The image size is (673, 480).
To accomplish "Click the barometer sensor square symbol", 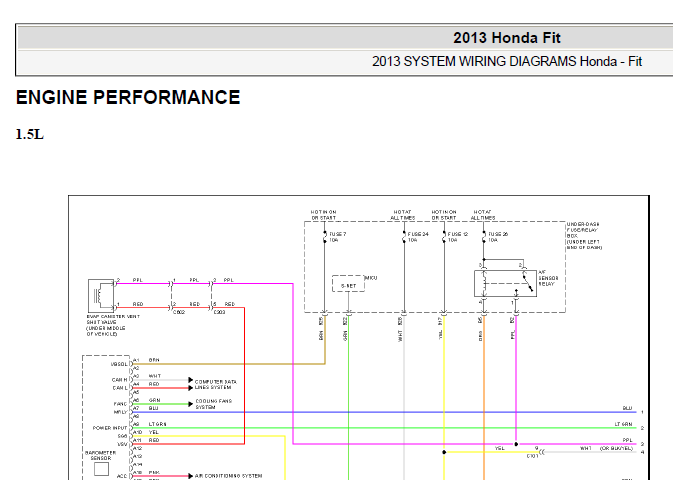I will [101, 469].
